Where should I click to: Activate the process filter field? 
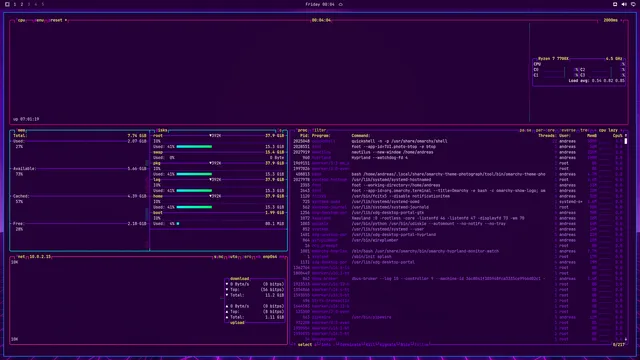pyautogui.click(x=320, y=130)
